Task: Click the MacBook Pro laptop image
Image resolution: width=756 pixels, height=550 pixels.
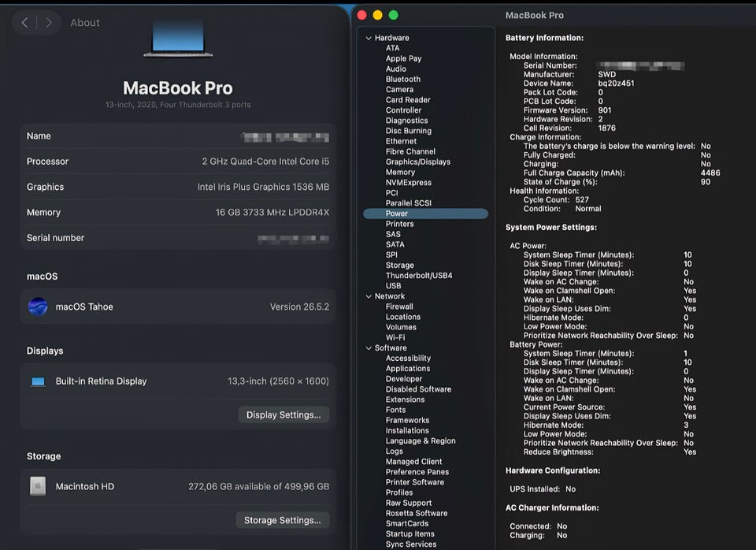Action: tap(178, 39)
